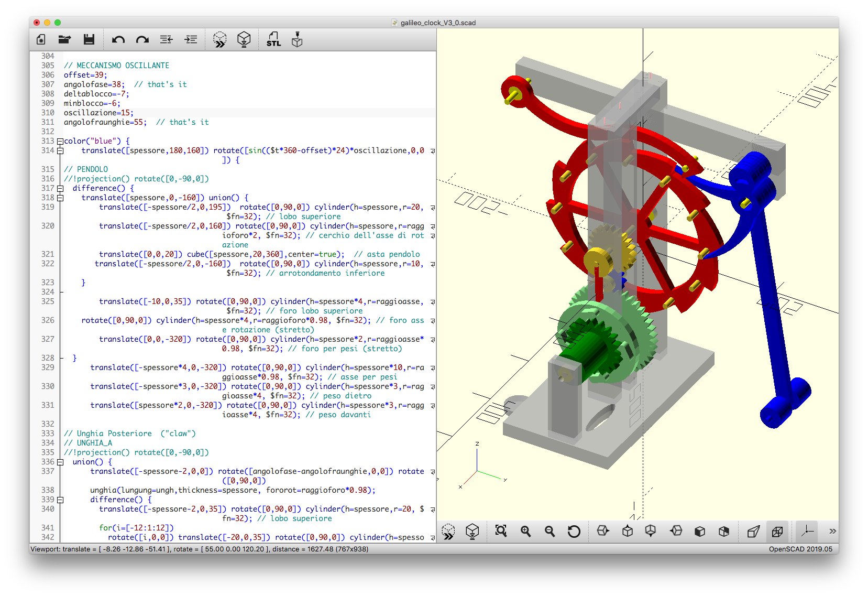Switch to the Right view
Screen dimensions: 868x596
point(603,531)
